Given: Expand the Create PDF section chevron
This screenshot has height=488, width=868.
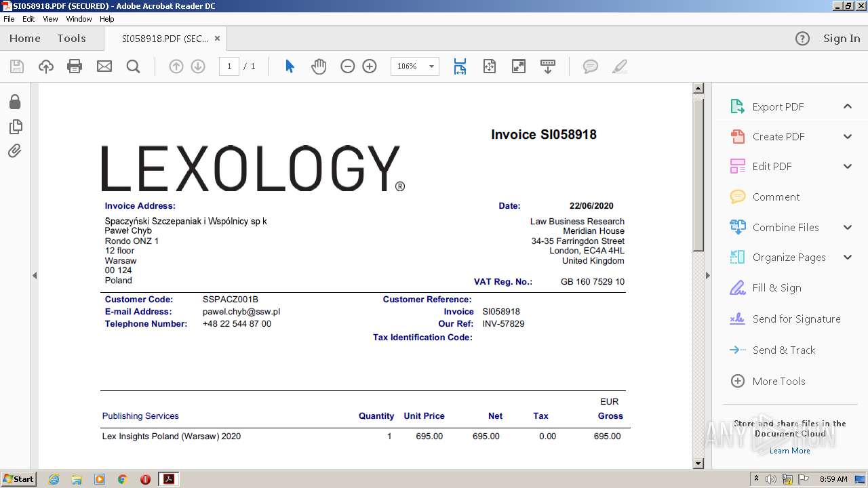Looking at the screenshot, I should [848, 137].
